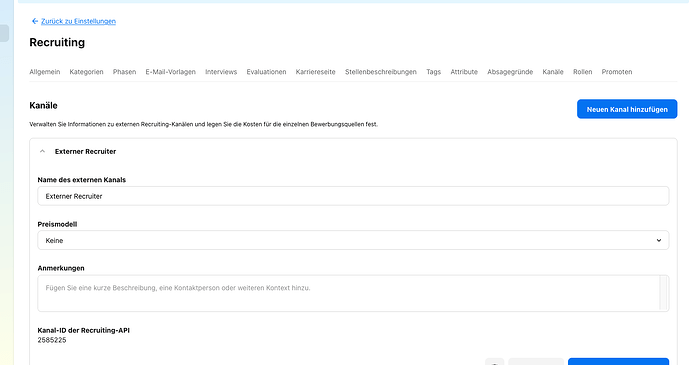The image size is (690, 365).
Task: Select the Stellenbeschreibungen tab
Action: (381, 72)
